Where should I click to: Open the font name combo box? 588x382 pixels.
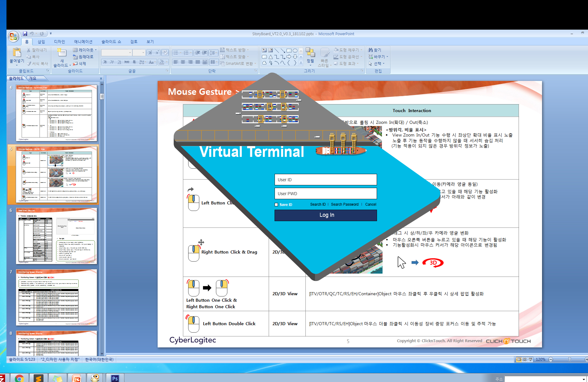point(117,53)
